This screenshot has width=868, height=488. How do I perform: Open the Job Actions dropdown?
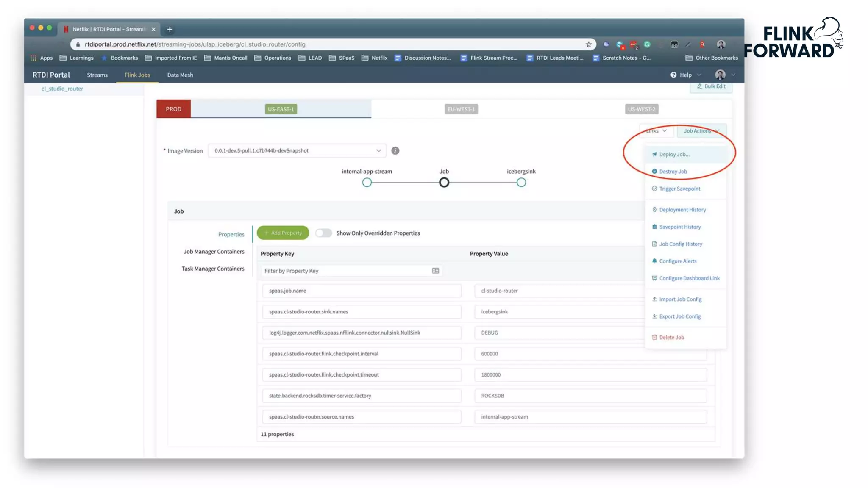pos(701,131)
